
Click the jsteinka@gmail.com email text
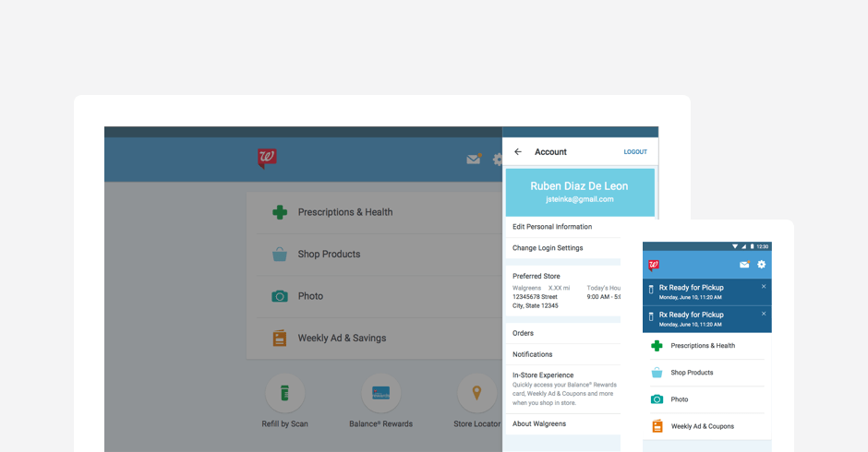pyautogui.click(x=580, y=200)
